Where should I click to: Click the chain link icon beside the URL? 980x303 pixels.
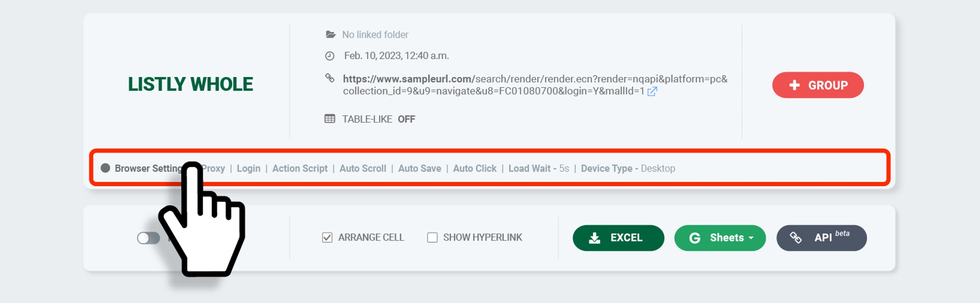point(330,78)
